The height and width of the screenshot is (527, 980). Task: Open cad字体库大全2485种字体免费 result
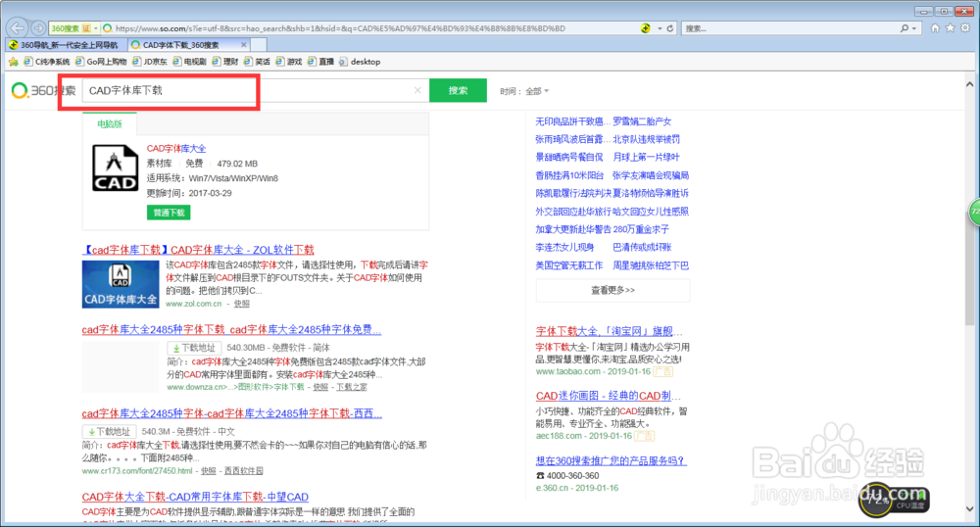tap(231, 330)
